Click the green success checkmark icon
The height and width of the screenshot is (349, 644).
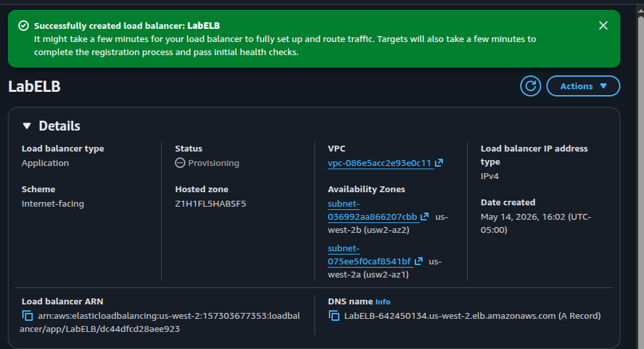click(24, 26)
